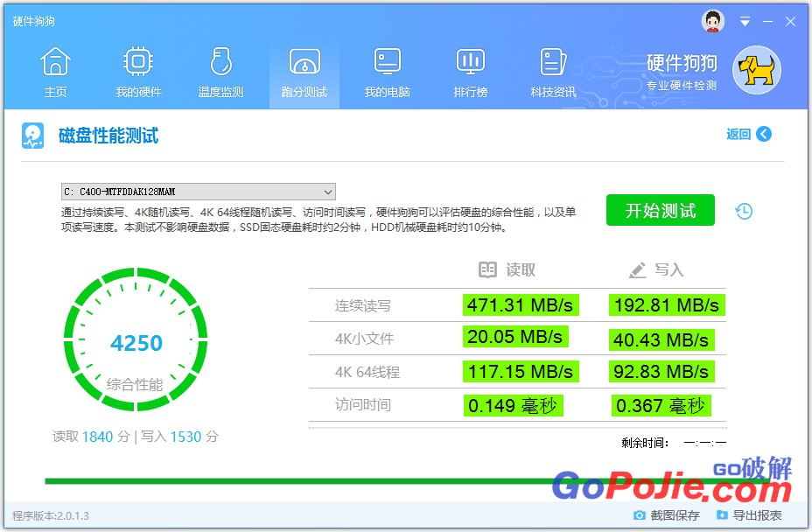Image resolution: width=812 pixels, height=532 pixels.
Task: Open the title bar dropdown menu triangle
Action: (745, 21)
